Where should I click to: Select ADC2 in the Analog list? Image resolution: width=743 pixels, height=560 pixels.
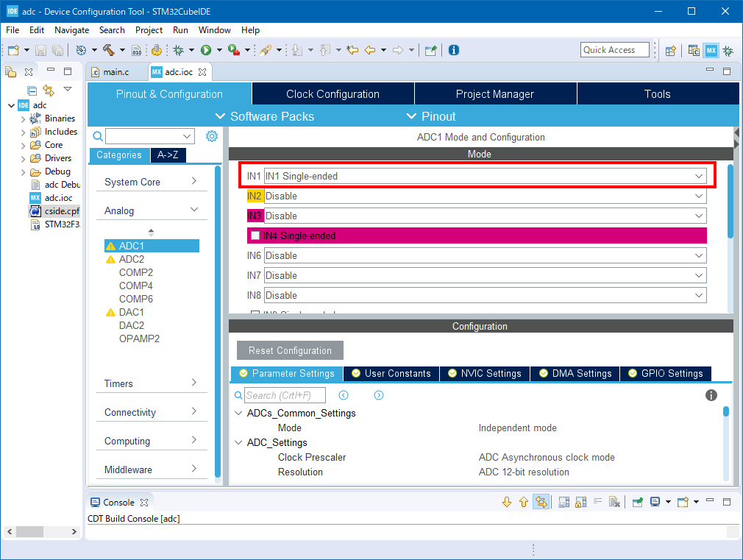[x=131, y=259]
